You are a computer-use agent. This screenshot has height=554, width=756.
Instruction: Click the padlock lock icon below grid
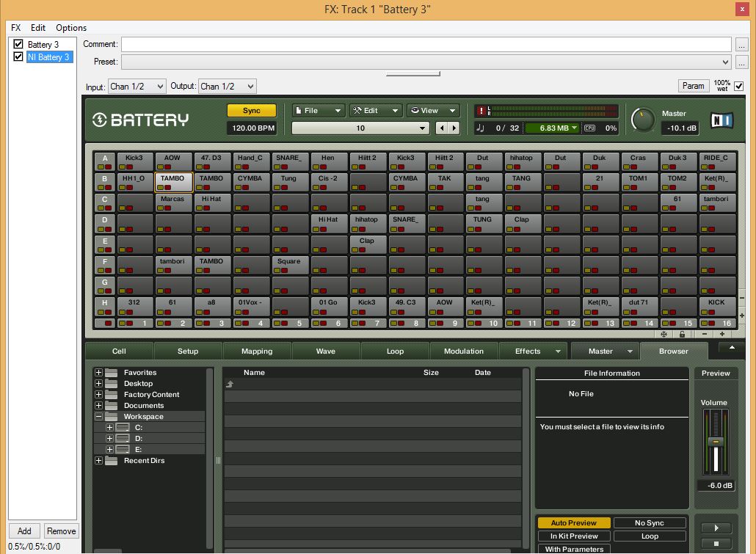tap(683, 335)
